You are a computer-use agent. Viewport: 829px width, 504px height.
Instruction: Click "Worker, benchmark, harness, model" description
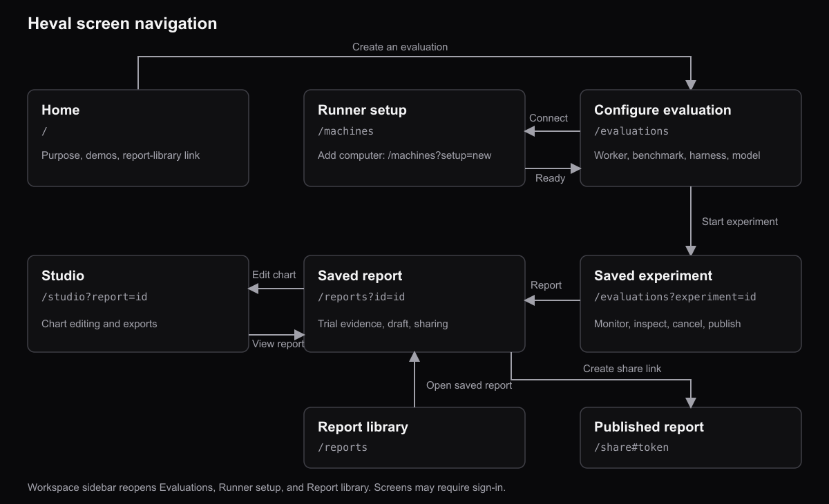point(677,155)
